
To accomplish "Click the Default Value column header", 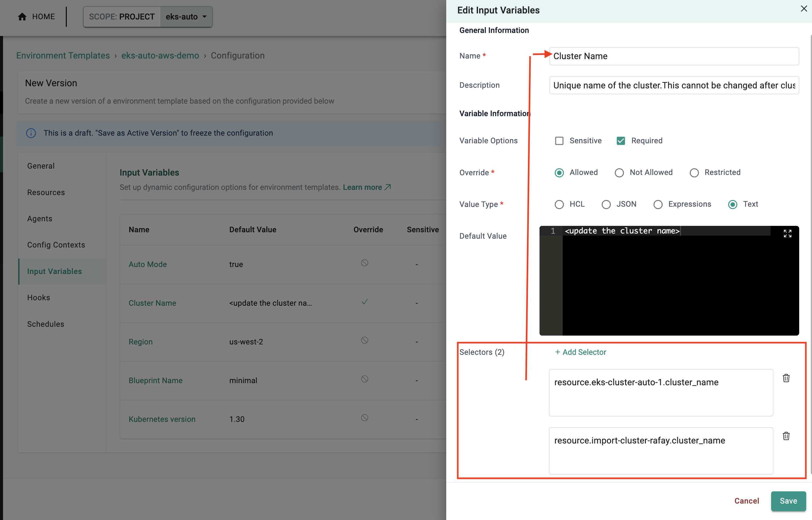I will click(253, 230).
